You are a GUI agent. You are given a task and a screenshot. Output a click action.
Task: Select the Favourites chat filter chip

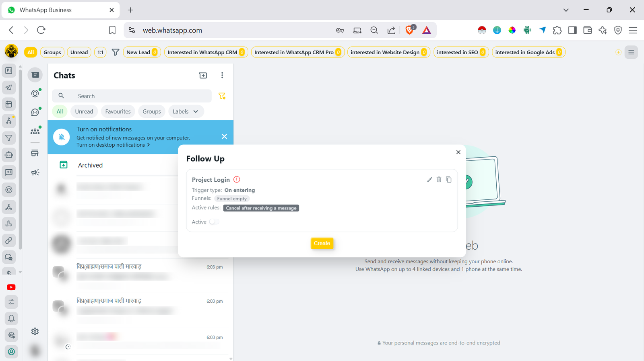[x=118, y=112]
